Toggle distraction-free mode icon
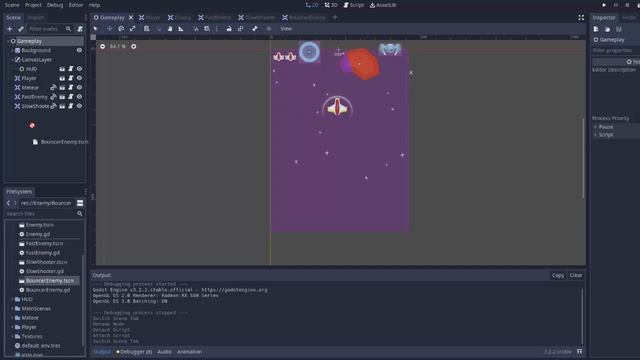This screenshot has height=360, width=640. click(581, 18)
